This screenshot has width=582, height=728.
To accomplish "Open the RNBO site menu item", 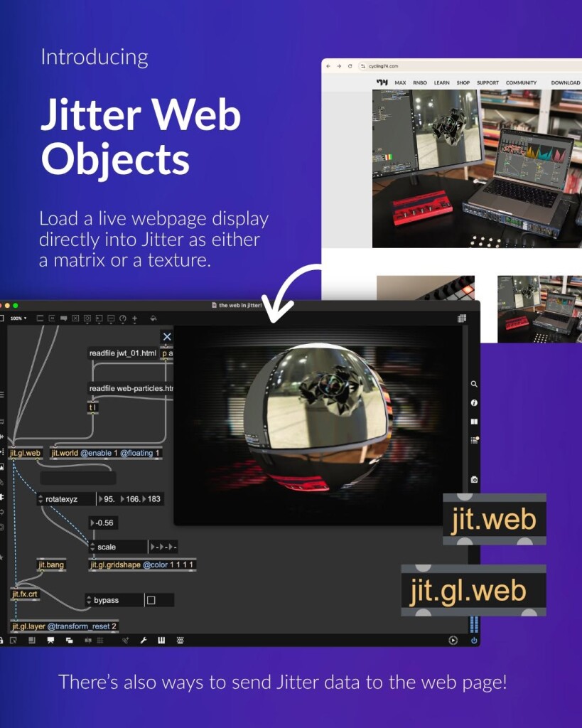I will 420,82.
